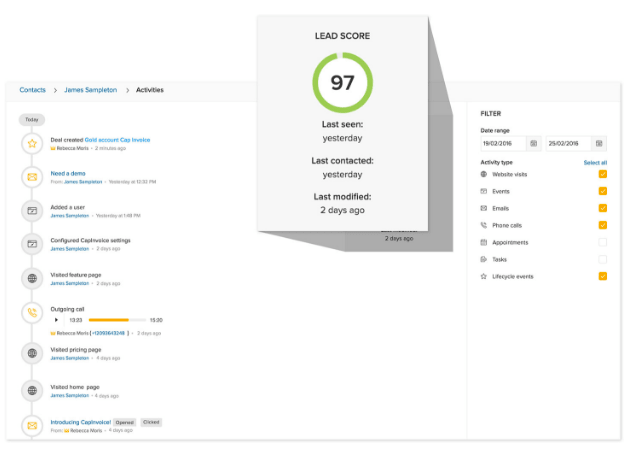628x456 pixels.
Task: Open the Introducing CapInvoice! email link
Action: [x=81, y=422]
